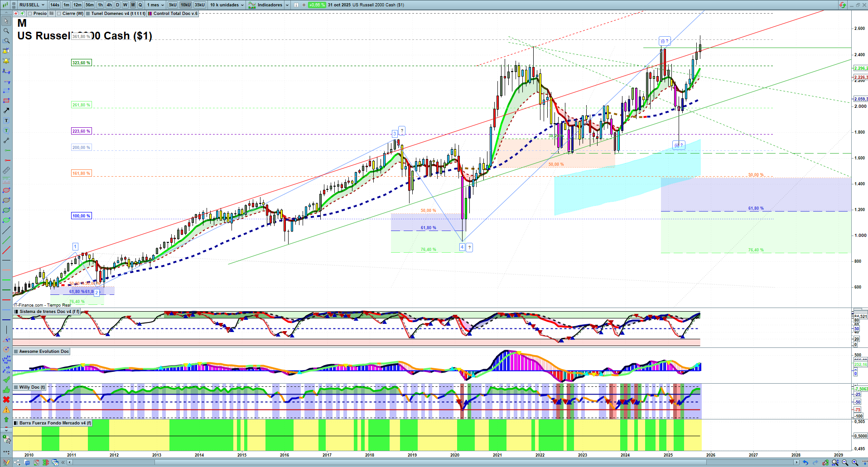Set history to 35kU
This screenshot has width=868, height=467.
200,5
